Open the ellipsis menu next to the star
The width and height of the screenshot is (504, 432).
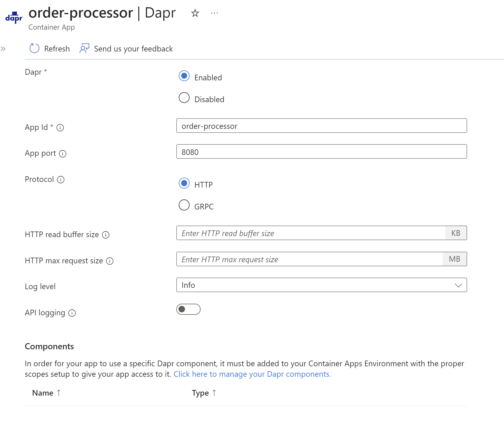(x=214, y=13)
